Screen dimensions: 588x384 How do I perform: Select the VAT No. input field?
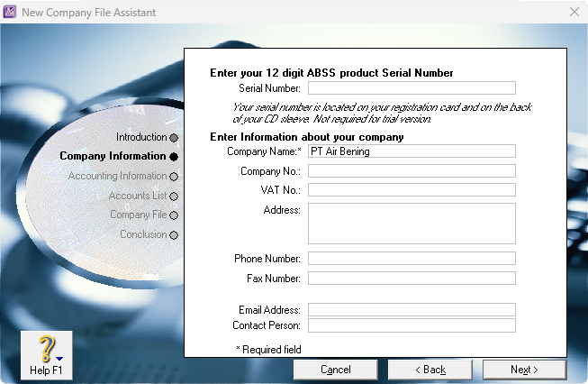click(412, 189)
